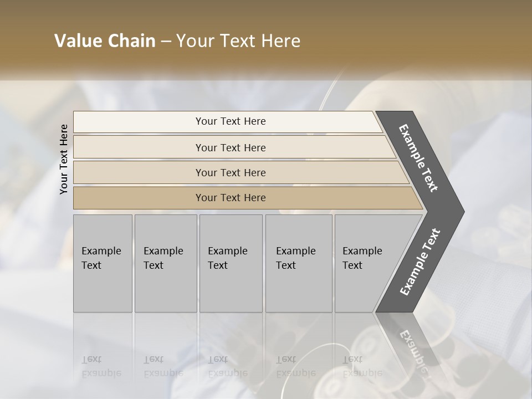Select the fourth gray Example Text box

tap(298, 263)
